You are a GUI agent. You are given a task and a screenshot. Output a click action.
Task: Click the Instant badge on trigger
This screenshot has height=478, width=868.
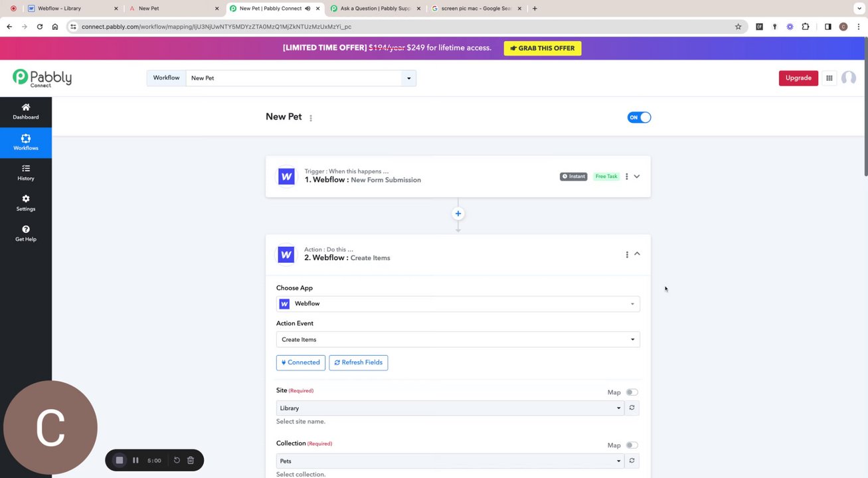pyautogui.click(x=574, y=177)
